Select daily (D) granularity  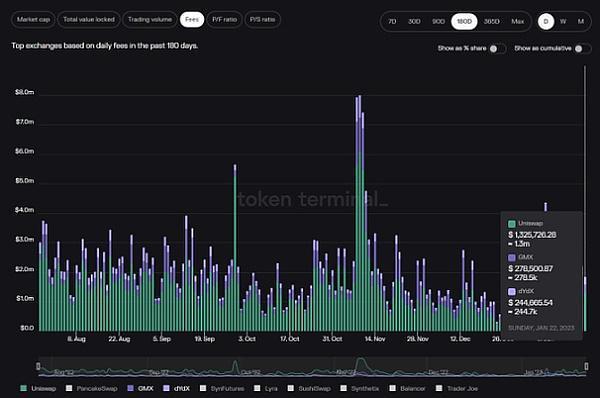[x=546, y=21]
